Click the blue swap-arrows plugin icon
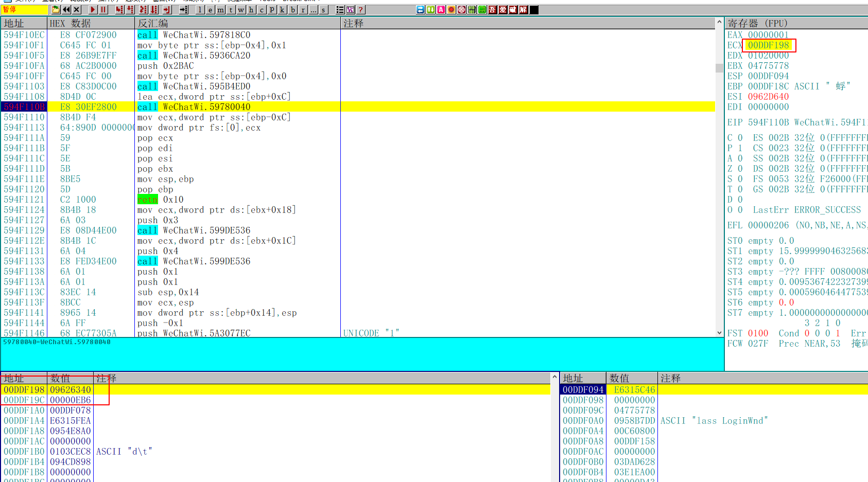This screenshot has height=482, width=868. pyautogui.click(x=421, y=10)
